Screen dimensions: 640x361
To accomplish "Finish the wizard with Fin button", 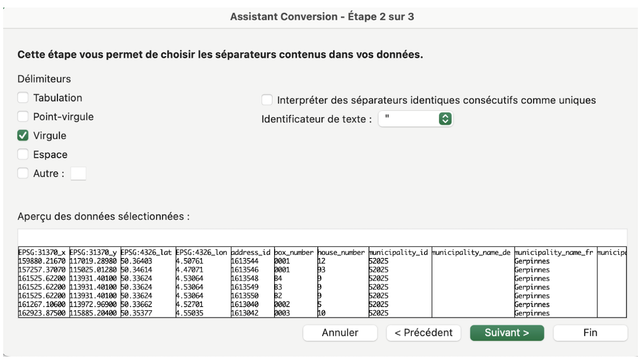I will click(x=590, y=333).
